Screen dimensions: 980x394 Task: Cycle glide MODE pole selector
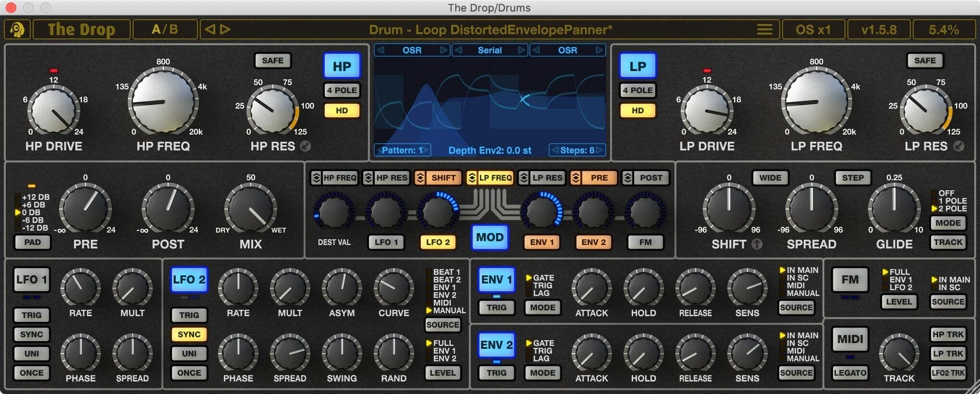[x=948, y=223]
